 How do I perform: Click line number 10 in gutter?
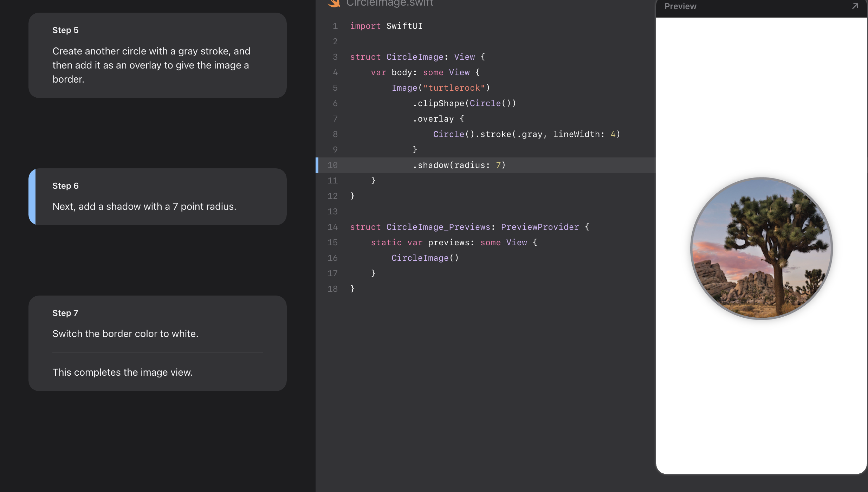tap(332, 165)
